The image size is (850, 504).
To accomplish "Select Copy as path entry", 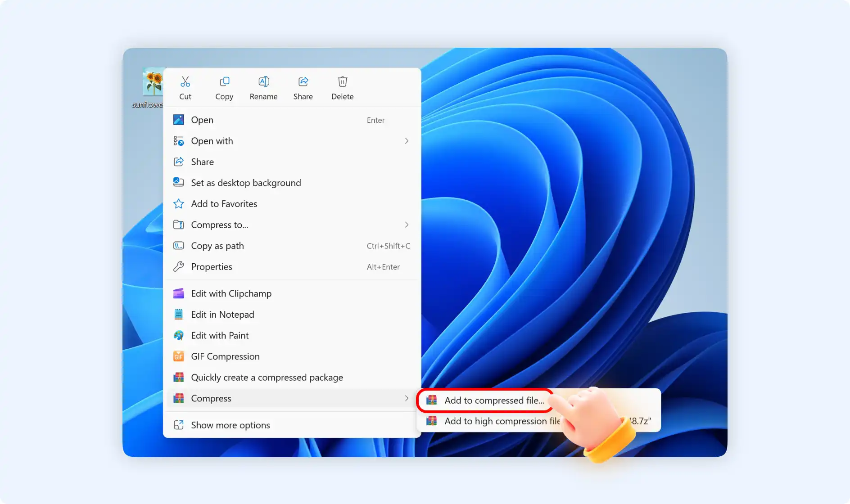I will coord(291,246).
